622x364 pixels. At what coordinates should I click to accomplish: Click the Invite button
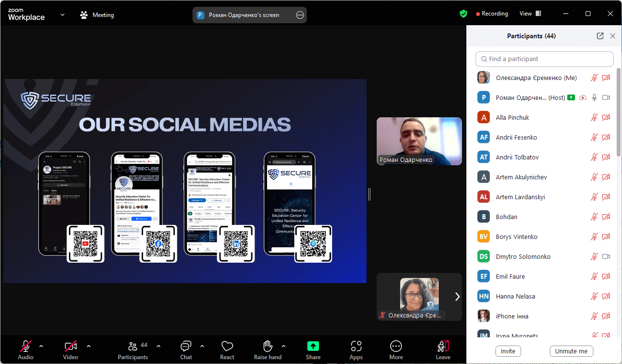point(508,351)
